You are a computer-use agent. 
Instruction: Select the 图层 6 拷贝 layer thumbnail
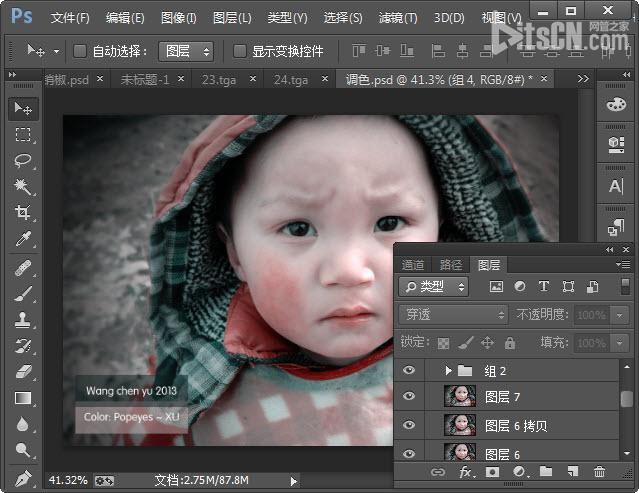tap(460, 425)
